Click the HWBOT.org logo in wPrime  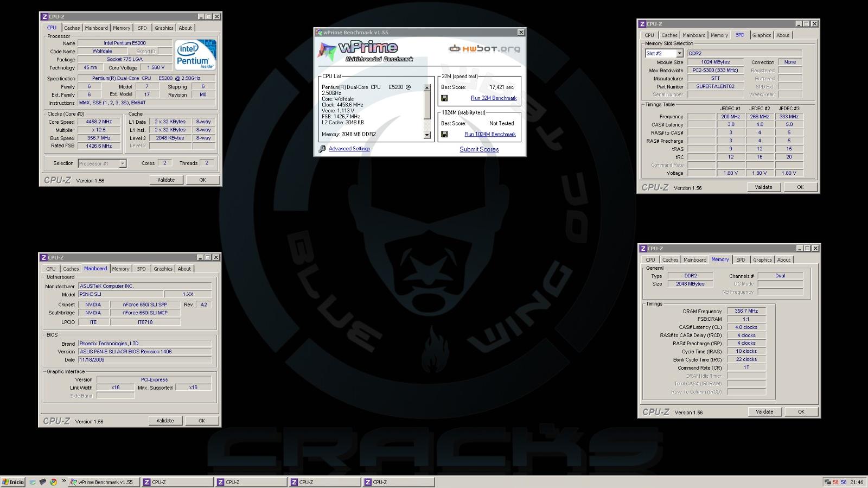point(484,49)
